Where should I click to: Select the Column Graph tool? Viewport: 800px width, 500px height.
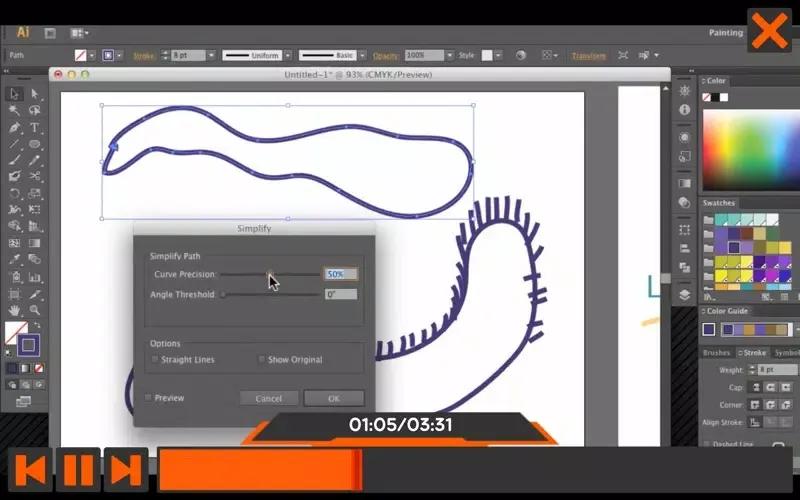pos(35,277)
